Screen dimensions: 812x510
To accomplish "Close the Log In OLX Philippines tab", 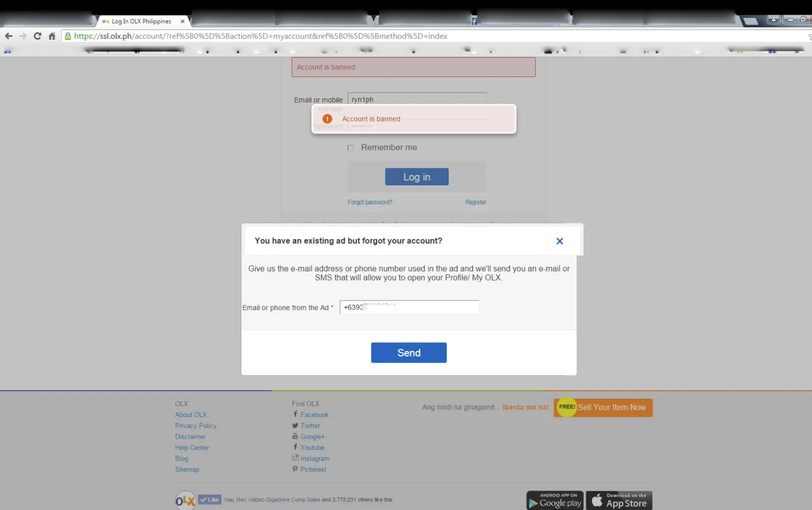I will 182,21.
